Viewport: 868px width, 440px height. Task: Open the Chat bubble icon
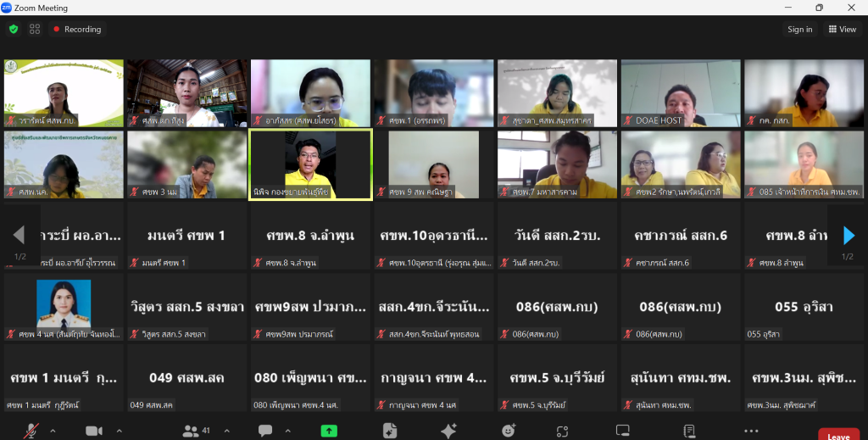[265, 431]
